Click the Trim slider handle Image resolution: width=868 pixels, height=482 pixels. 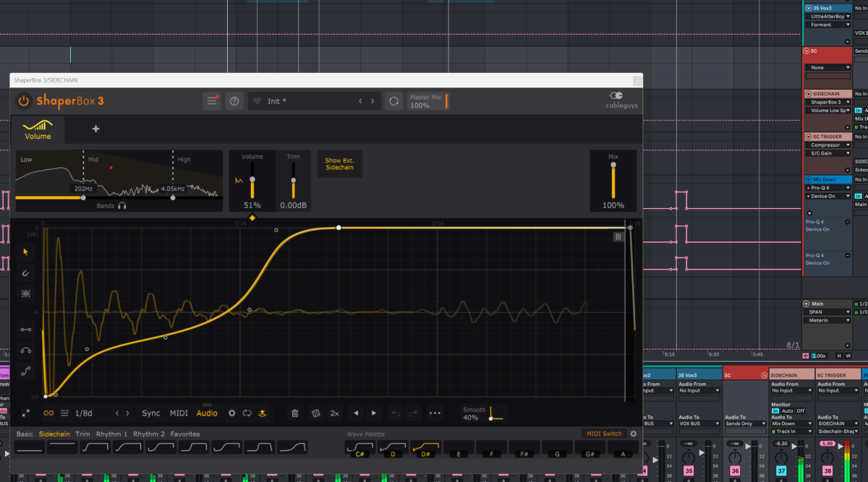293,179
